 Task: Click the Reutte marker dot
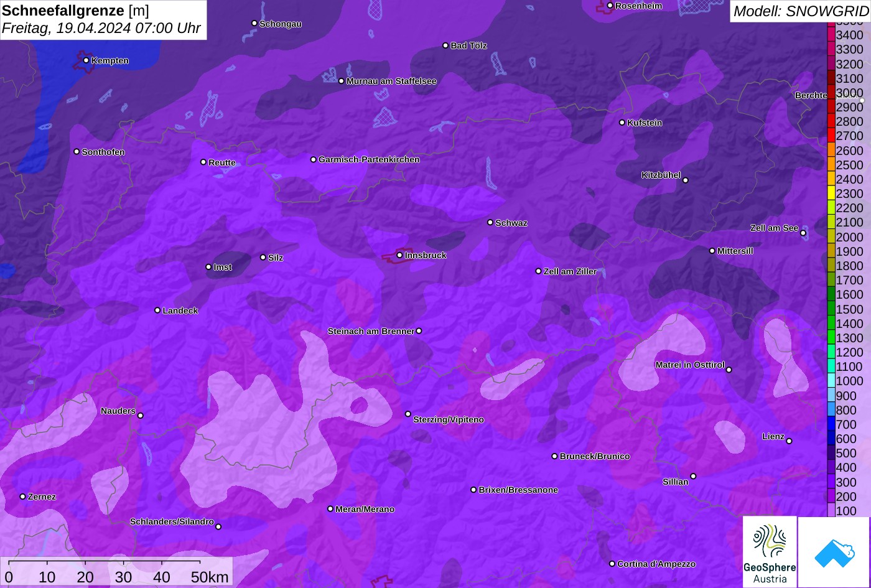(x=203, y=162)
